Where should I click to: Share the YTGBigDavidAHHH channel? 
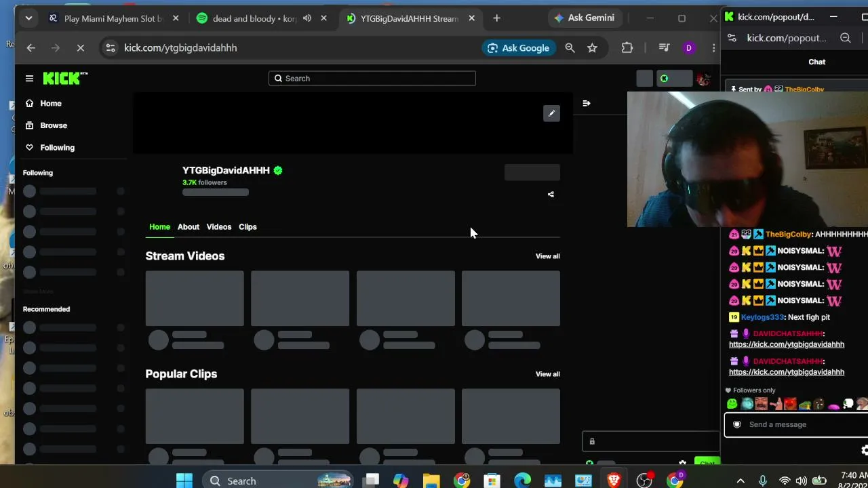pyautogui.click(x=551, y=195)
